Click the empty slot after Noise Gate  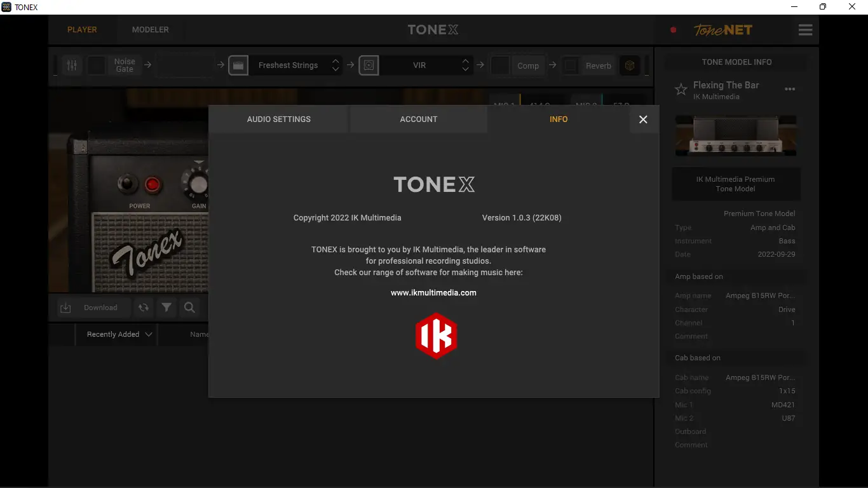pyautogui.click(x=186, y=65)
